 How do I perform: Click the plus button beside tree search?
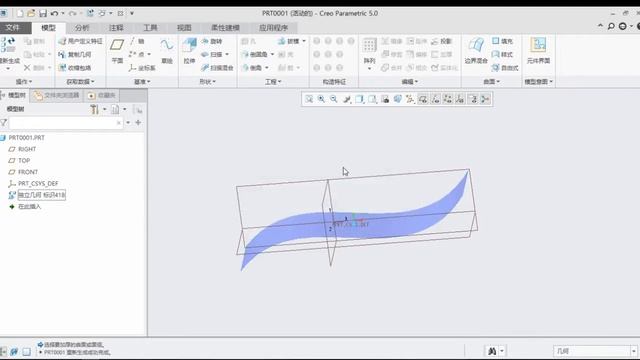point(138,123)
